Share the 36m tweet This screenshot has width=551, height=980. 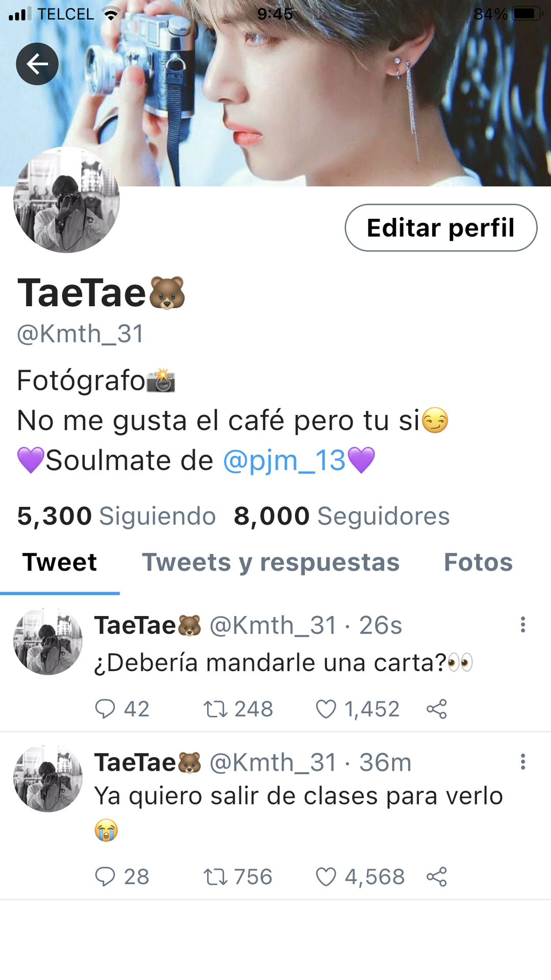[437, 877]
